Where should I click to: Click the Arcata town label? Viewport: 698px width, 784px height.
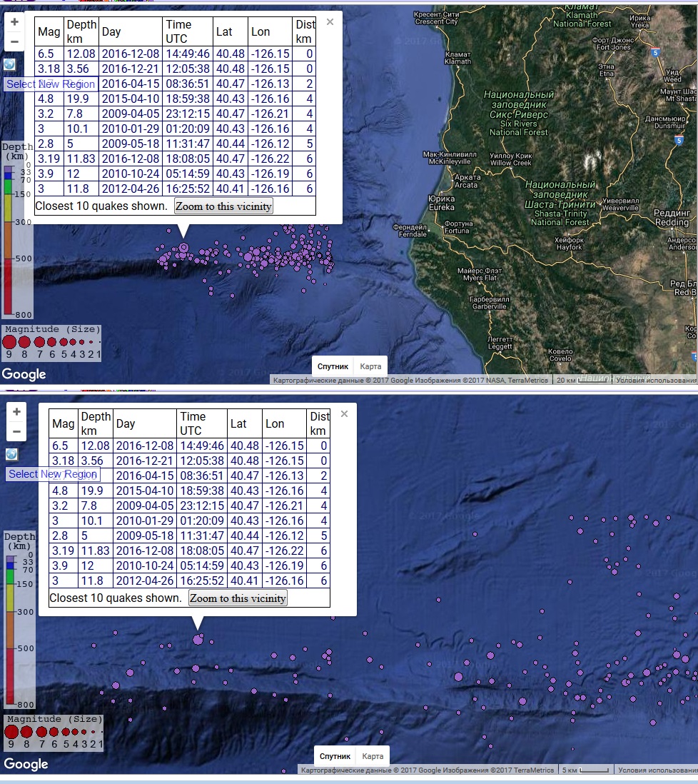[x=467, y=181]
